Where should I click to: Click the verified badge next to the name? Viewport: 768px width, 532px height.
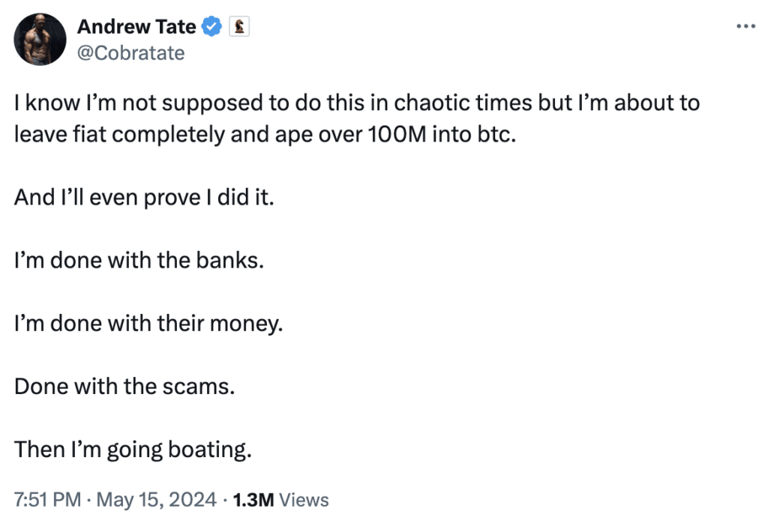(x=212, y=26)
